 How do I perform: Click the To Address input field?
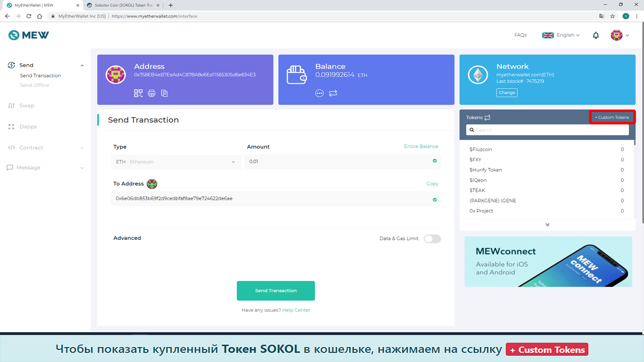[276, 199]
